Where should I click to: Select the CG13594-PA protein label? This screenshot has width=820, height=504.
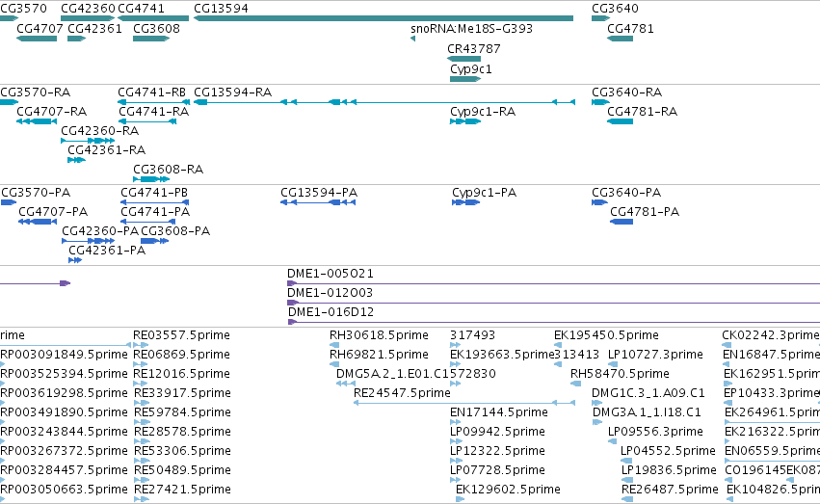[319, 193]
